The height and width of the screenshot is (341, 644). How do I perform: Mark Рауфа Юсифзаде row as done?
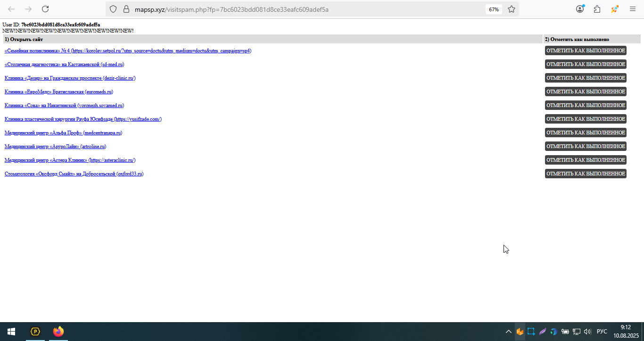586,119
